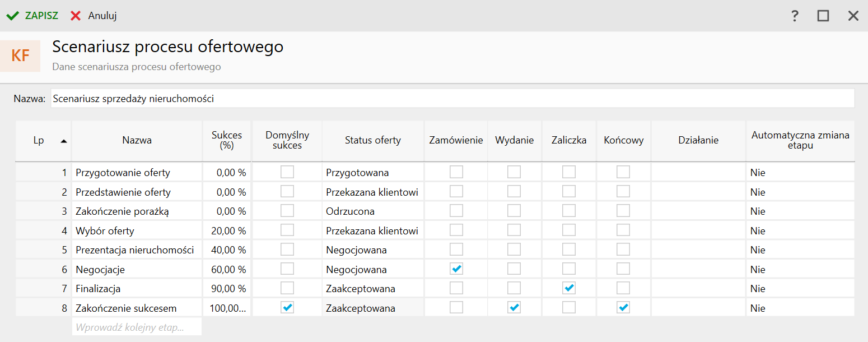868x342 pixels.
Task: Open Automatyczna zmiana etapu cell for Przygotowanie oferty
Action: [800, 173]
